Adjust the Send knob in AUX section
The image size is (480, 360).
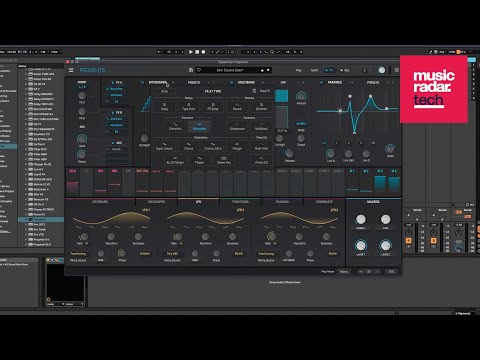pos(82,139)
